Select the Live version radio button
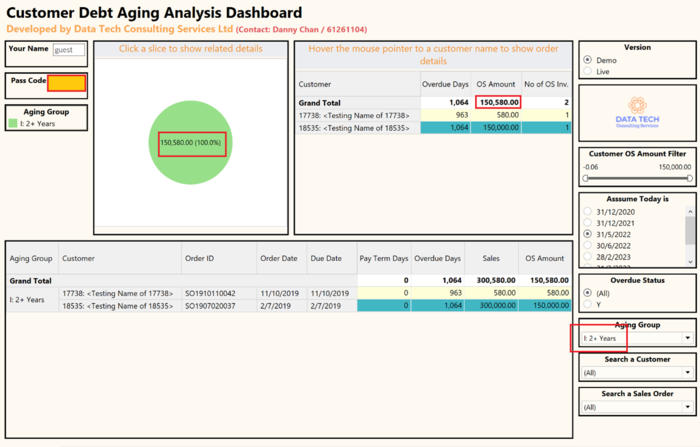This screenshot has height=447, width=700. (x=587, y=72)
